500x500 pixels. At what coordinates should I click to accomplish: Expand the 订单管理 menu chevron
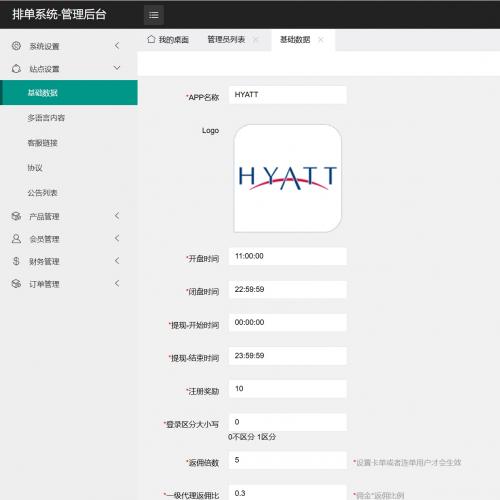coord(117,284)
